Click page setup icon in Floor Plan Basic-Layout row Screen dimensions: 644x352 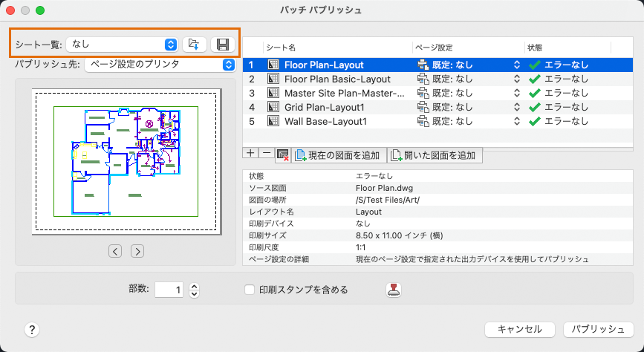pos(423,79)
